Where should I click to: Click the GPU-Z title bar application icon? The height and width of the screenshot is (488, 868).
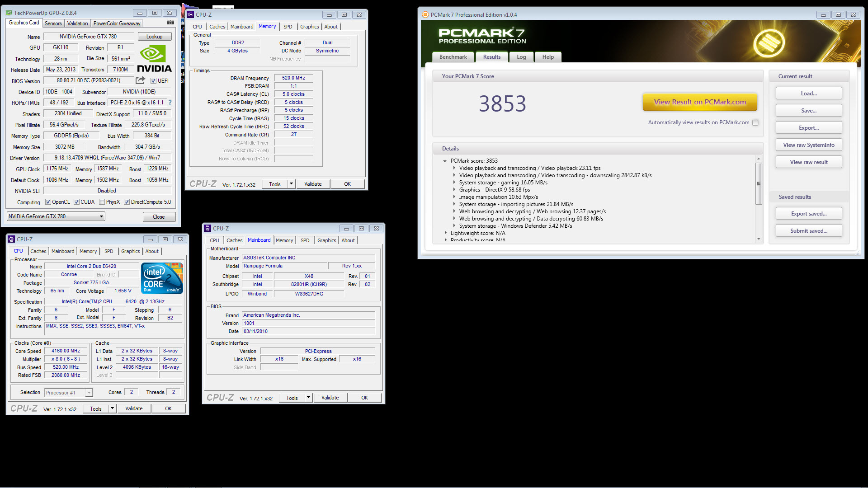coord(9,13)
